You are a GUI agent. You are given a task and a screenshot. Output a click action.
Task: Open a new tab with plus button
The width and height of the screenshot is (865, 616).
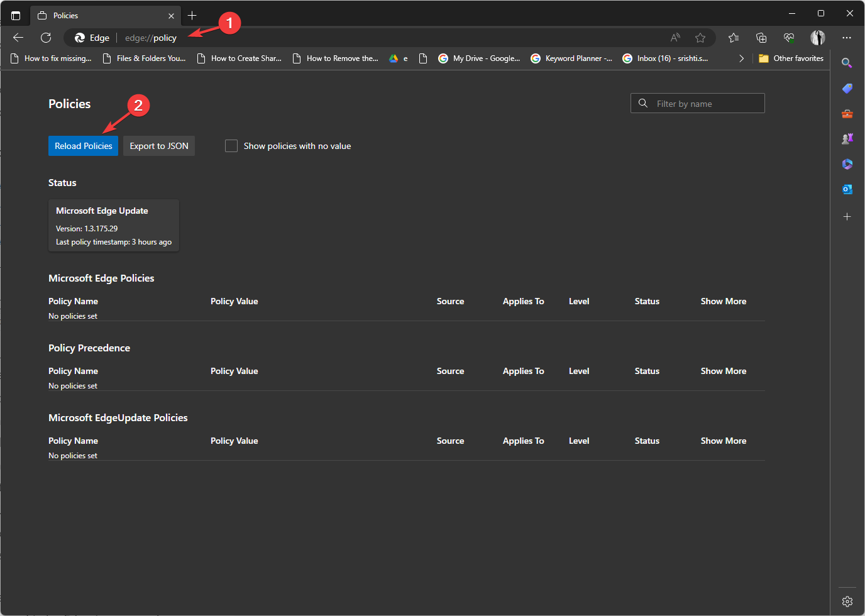192,15
